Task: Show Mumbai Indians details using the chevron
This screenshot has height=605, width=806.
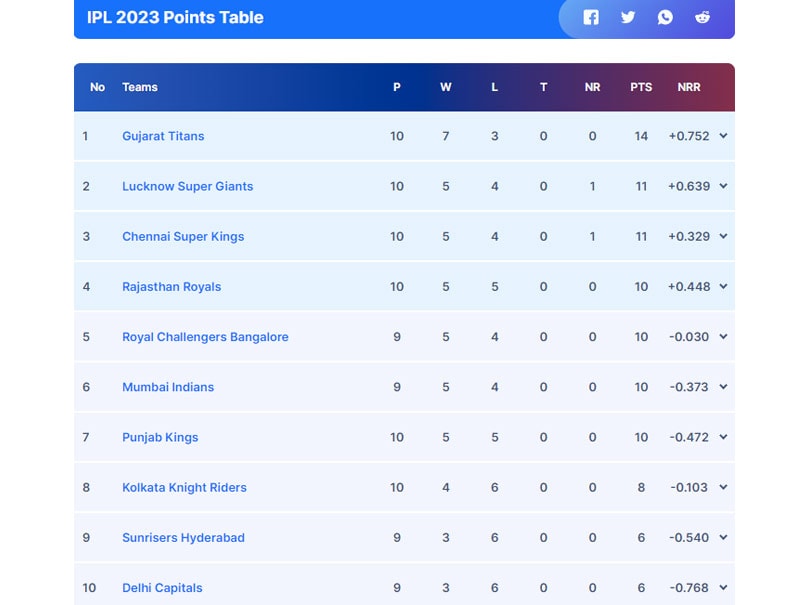Action: (x=723, y=387)
